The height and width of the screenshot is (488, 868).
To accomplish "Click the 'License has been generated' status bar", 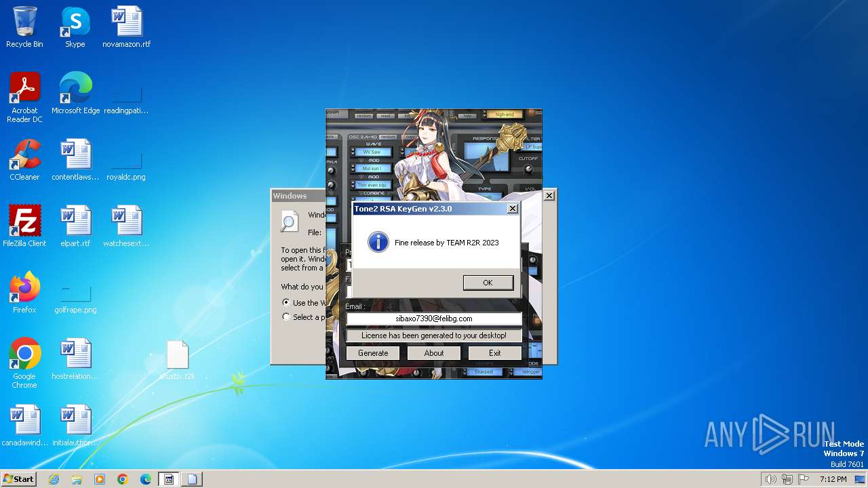I will tap(434, 335).
